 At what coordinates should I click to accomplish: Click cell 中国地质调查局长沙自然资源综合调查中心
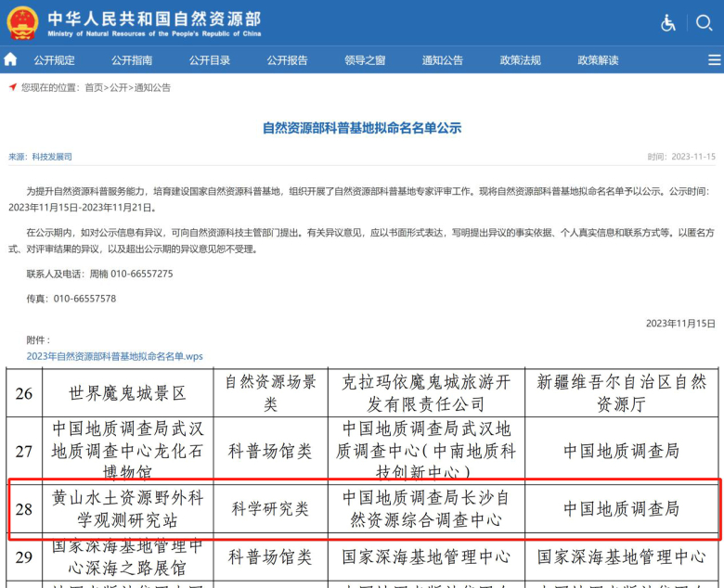[426, 509]
